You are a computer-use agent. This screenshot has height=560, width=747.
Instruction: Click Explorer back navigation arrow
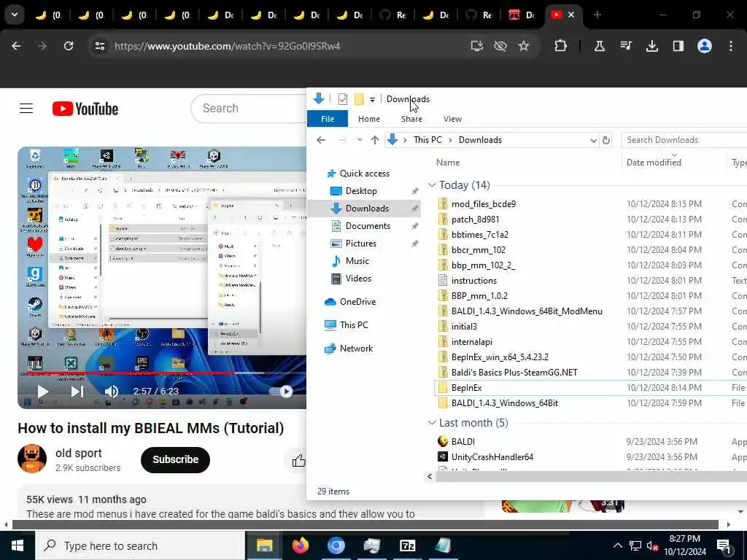point(321,140)
